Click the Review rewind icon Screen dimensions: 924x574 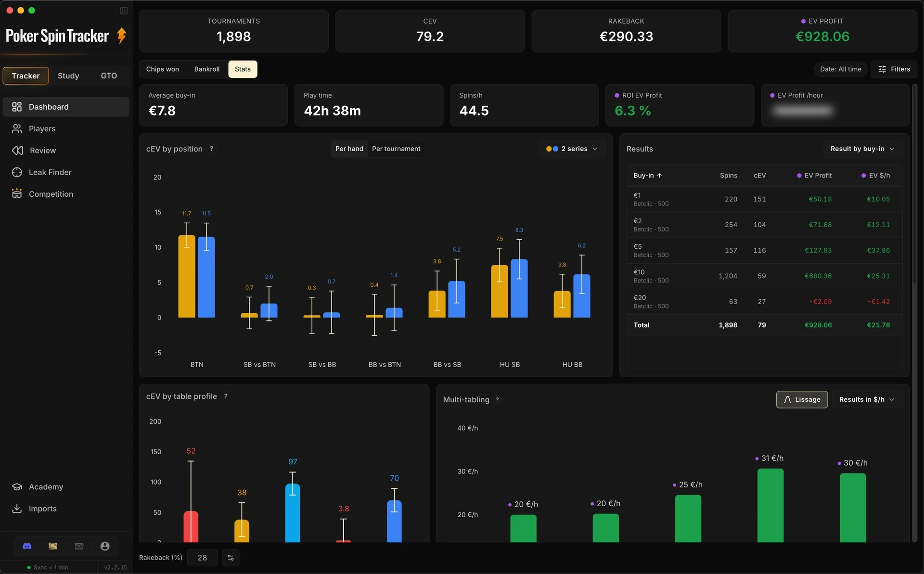17,151
